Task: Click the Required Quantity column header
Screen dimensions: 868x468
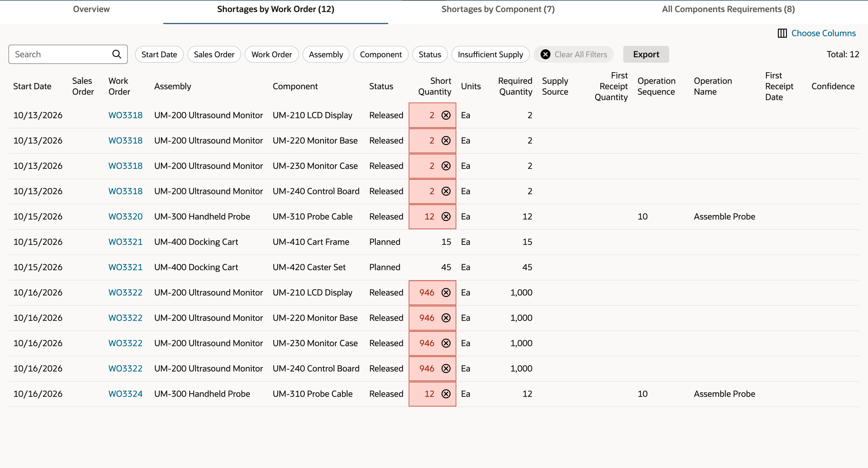Action: point(515,86)
